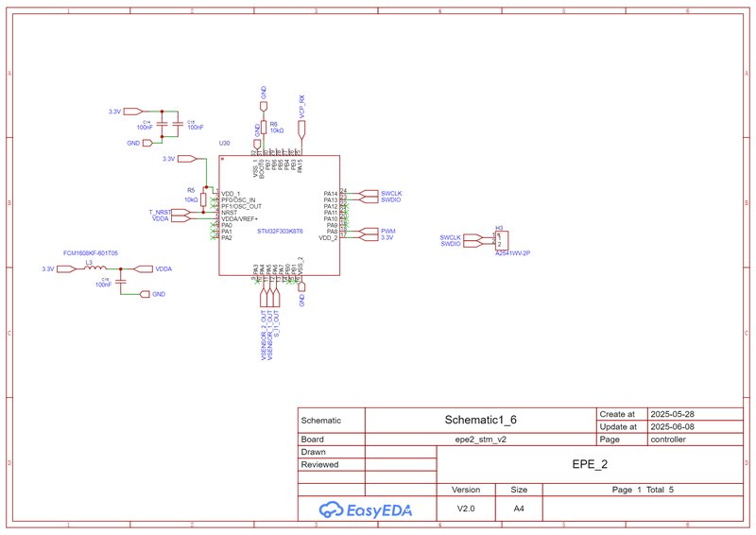The width and height of the screenshot is (756, 535).
Task: Click SWDIO net port beside PA13
Action: 369,199
